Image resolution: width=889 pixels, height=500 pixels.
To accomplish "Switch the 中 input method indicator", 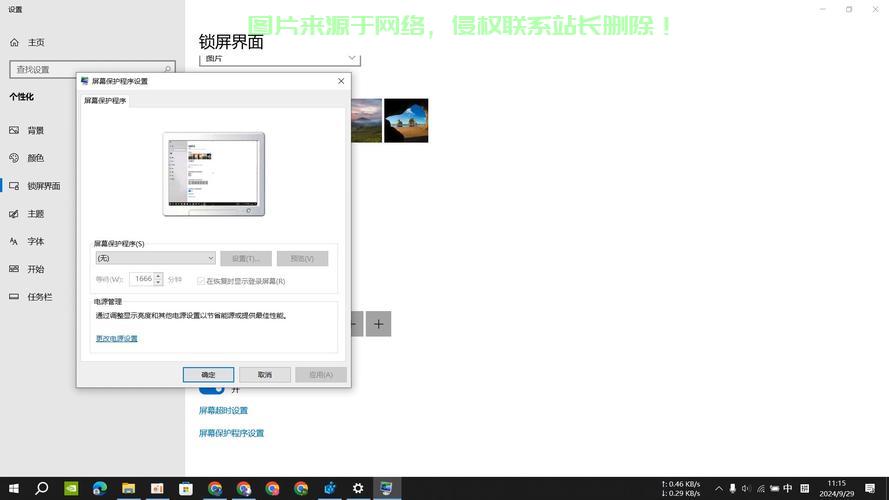I will pyautogui.click(x=788, y=488).
